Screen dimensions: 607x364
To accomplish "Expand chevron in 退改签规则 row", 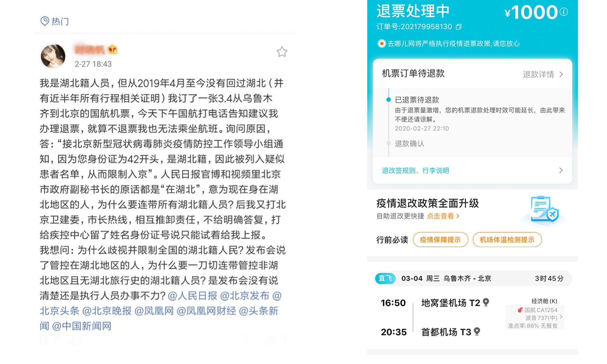I will tap(561, 170).
